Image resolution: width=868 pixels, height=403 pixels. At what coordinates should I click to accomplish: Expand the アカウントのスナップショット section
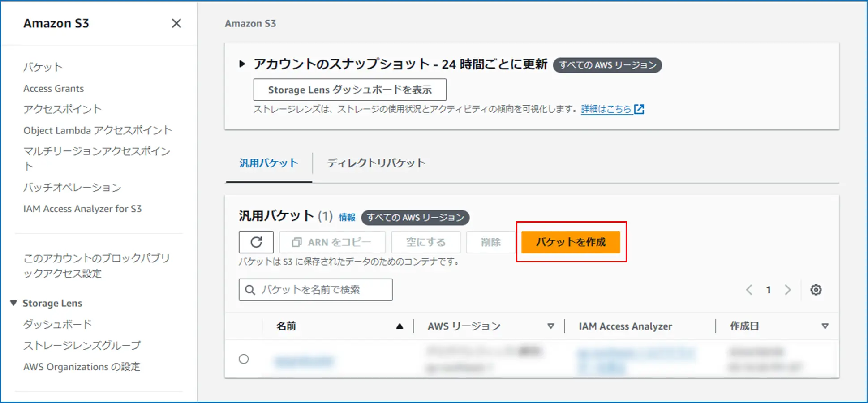point(242,64)
